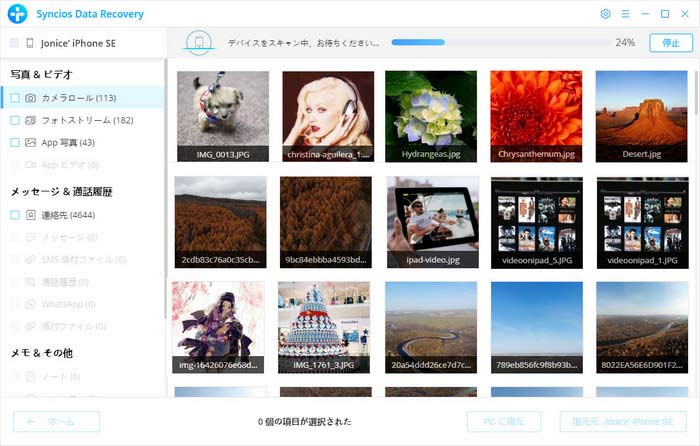The height and width of the screenshot is (446, 700).
Task: Click the Syncios Data Recovery logo
Action: 17,14
